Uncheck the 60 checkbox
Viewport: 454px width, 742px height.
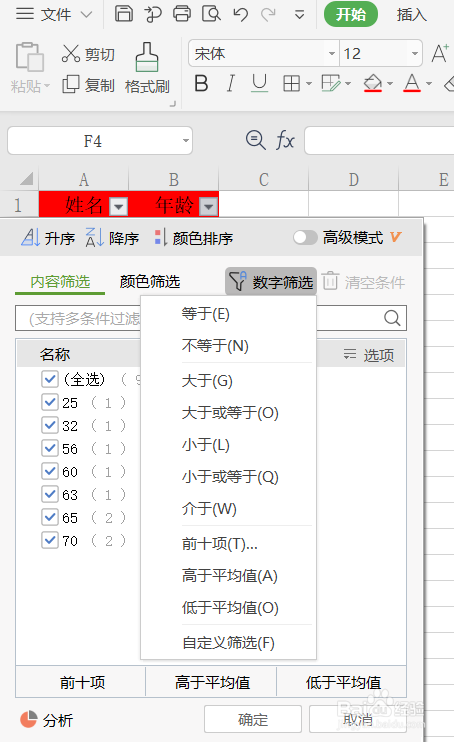50,471
